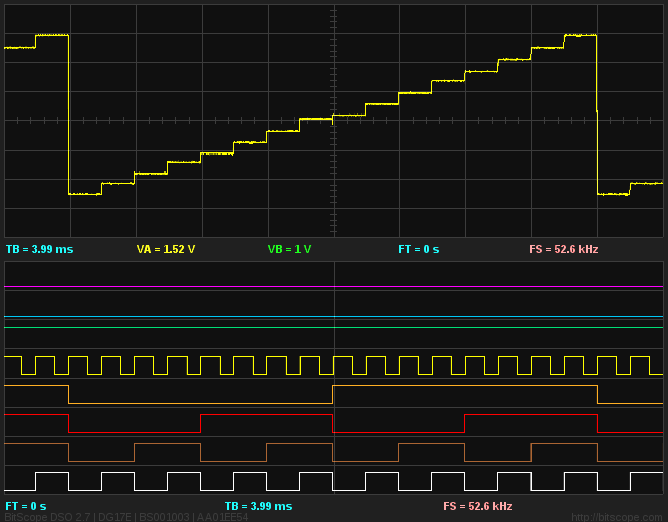
Task: Select the magenta logic channel trace
Action: tap(200, 287)
